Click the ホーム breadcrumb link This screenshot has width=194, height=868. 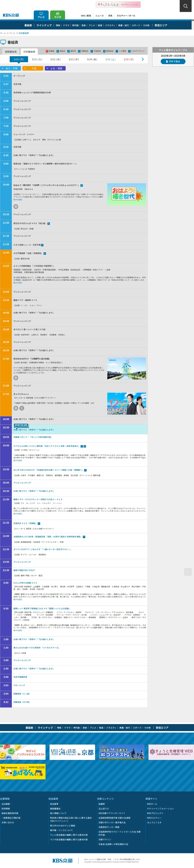click(x=3, y=33)
